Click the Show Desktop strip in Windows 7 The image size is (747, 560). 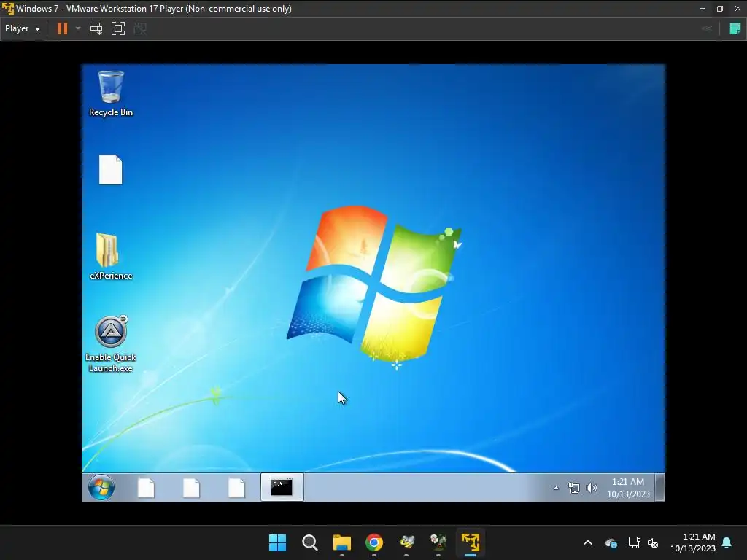pyautogui.click(x=659, y=487)
